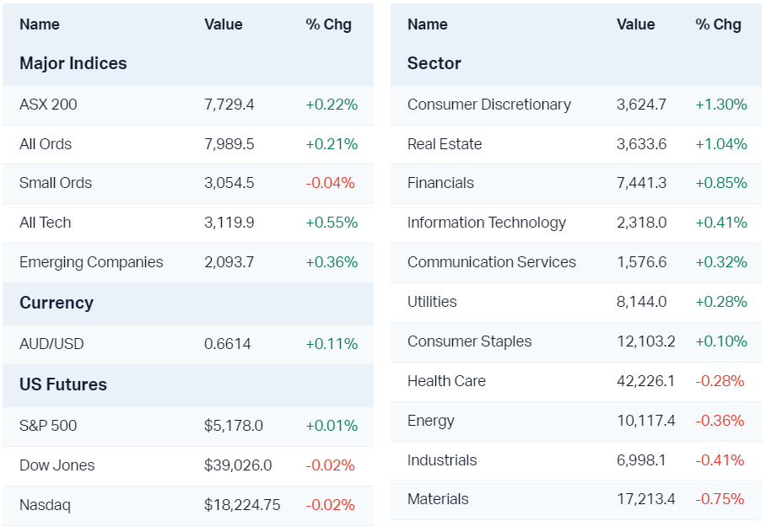
Task: Click the Information Technology sector
Action: click(487, 223)
